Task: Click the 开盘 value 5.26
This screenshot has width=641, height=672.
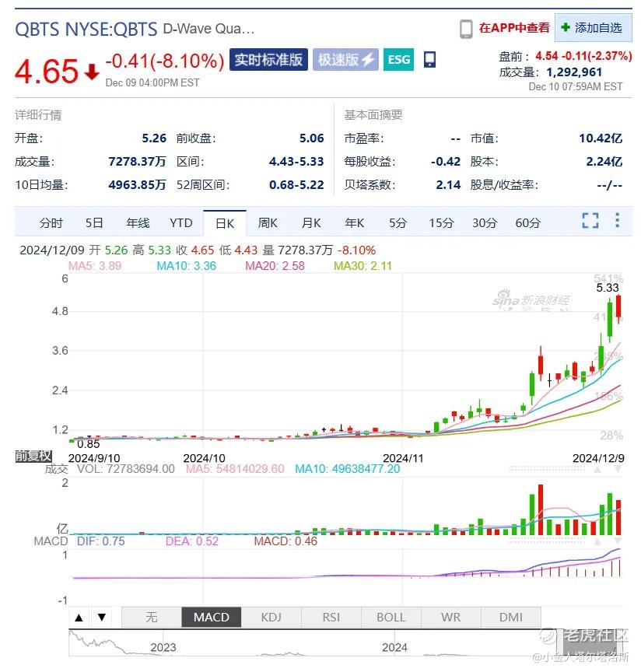Action: (154, 138)
